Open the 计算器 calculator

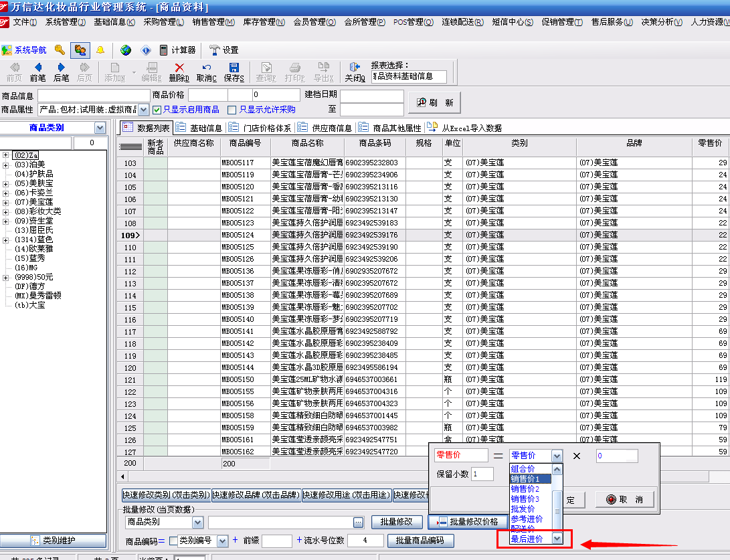tap(177, 50)
